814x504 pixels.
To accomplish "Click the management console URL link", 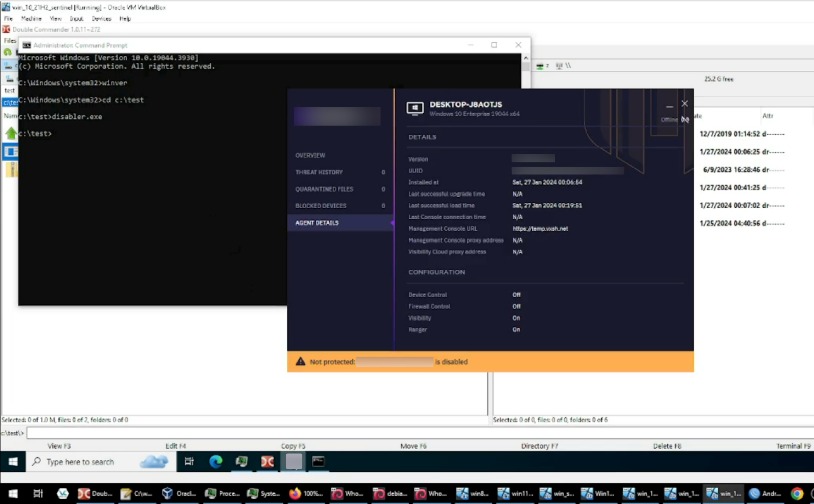I will (x=540, y=229).
